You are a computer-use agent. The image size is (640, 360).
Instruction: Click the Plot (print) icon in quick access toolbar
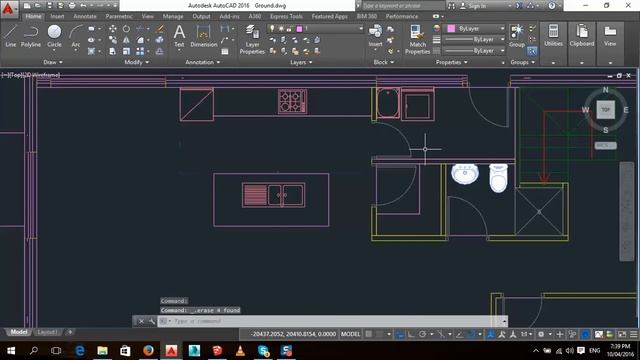[x=72, y=6]
